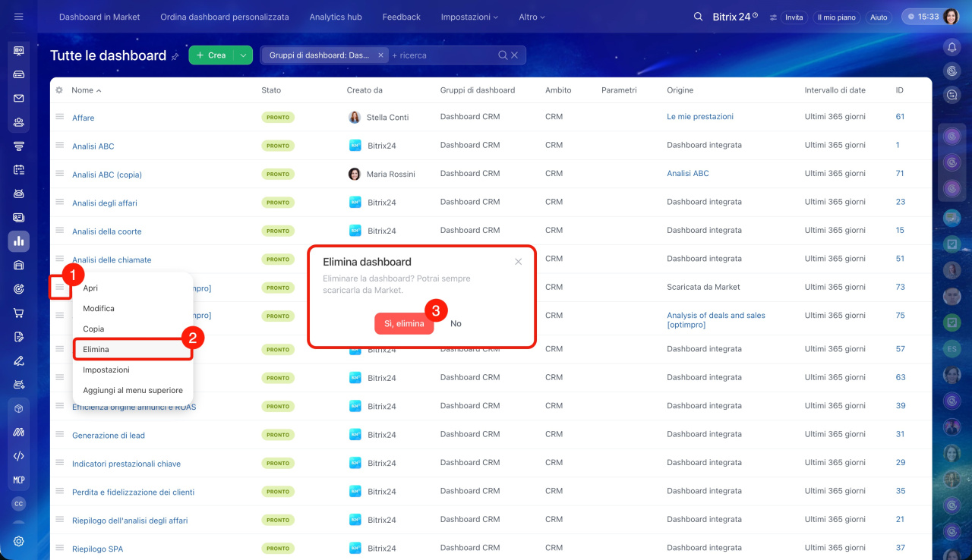Open the settings gear at sidebar bottom
Screen dimensions: 972x560
click(x=19, y=541)
